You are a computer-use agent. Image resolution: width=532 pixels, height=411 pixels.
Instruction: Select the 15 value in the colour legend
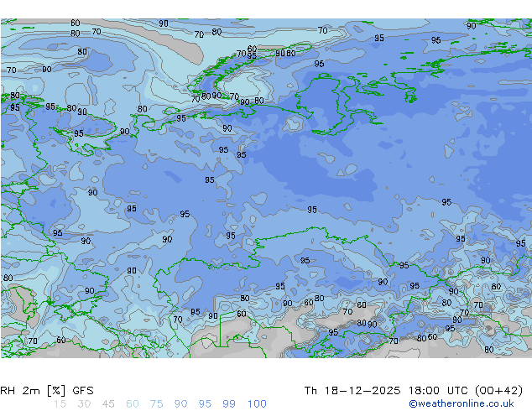click(60, 404)
